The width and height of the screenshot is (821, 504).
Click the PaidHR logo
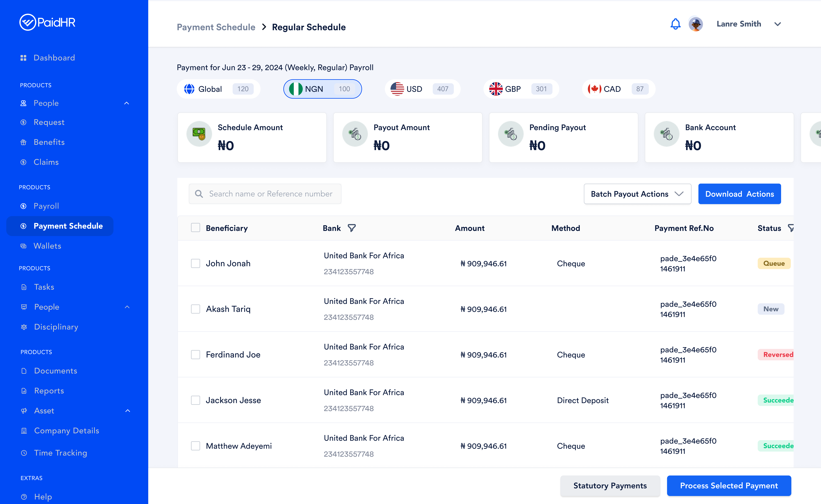47,22
